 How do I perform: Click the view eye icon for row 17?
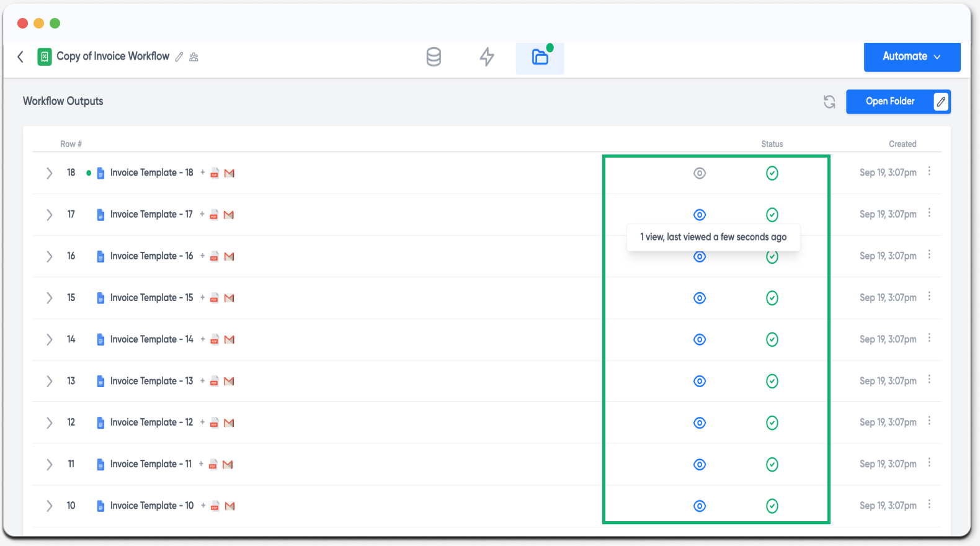700,215
